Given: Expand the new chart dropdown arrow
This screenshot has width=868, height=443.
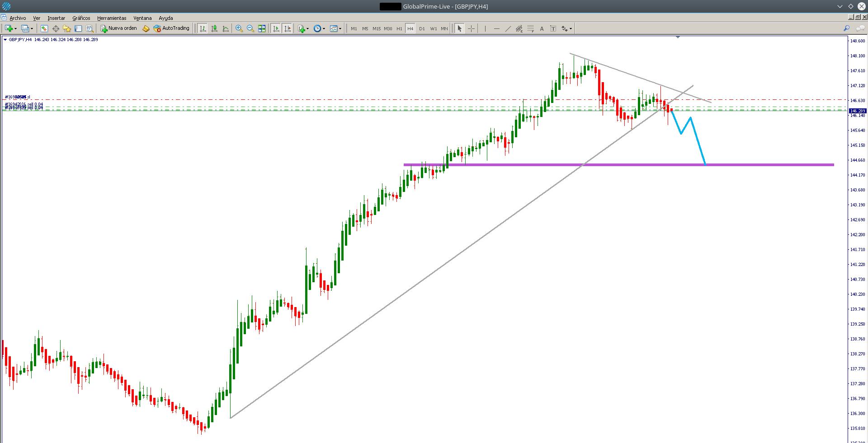Looking at the screenshot, I should (15, 28).
